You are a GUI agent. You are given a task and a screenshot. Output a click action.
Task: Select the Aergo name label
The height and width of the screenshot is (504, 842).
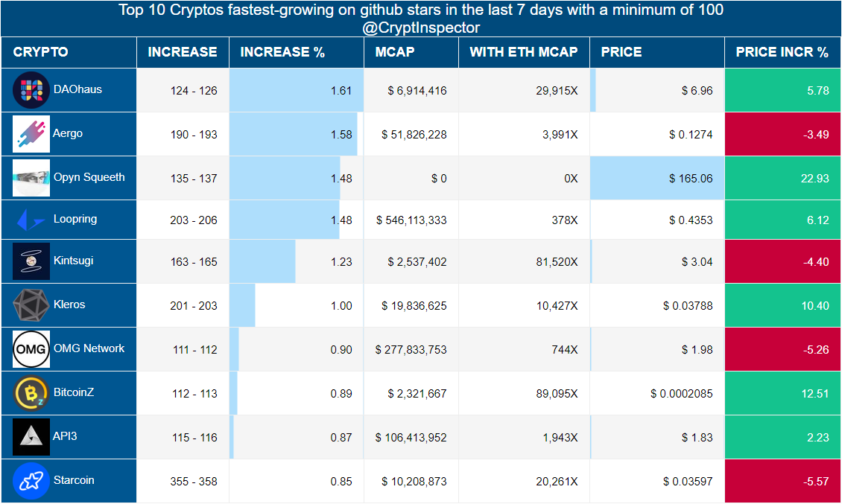tap(68, 134)
